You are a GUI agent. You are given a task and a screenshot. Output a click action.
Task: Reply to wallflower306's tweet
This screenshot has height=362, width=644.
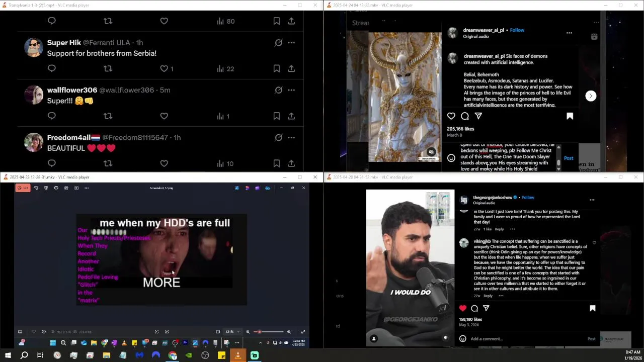click(x=51, y=116)
